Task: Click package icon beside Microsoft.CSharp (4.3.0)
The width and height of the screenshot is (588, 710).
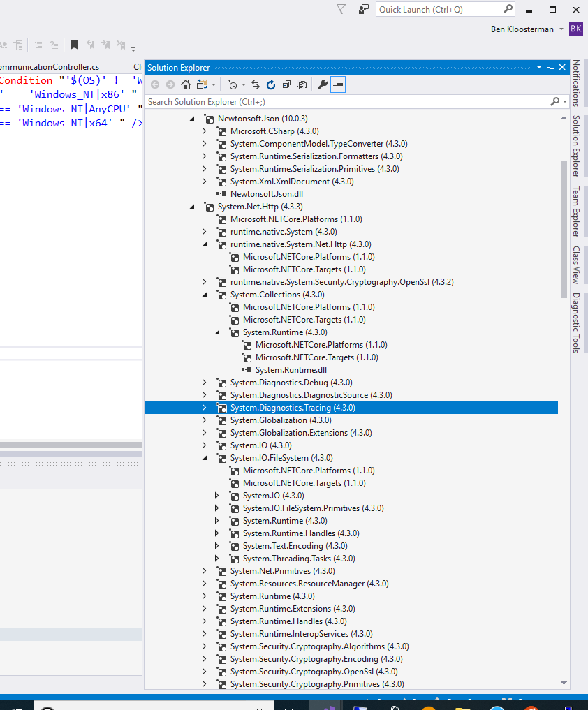Action: [221, 131]
